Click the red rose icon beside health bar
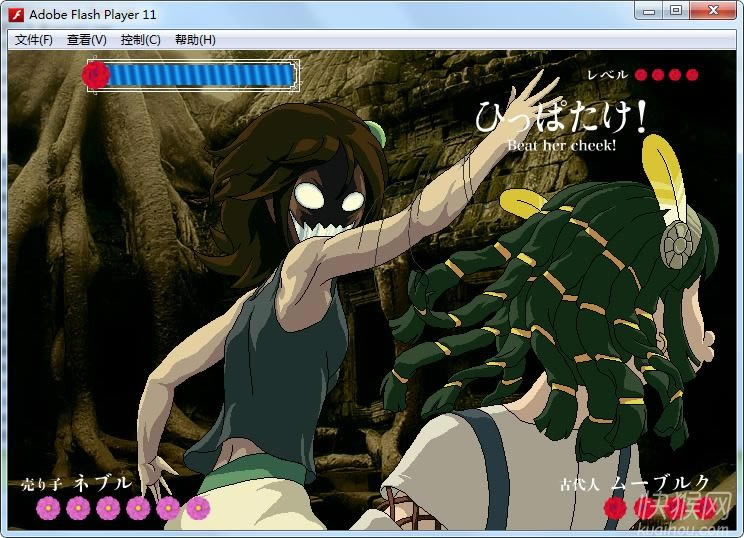This screenshot has width=744, height=538. point(96,75)
